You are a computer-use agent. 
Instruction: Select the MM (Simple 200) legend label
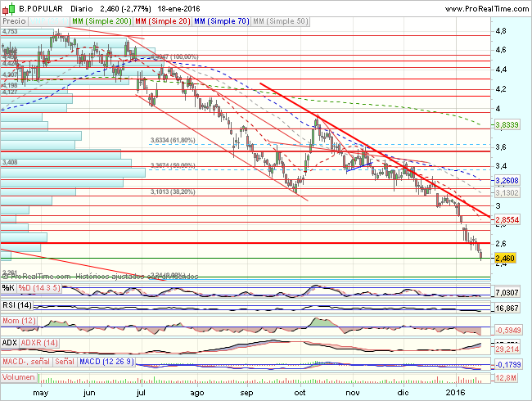pos(101,21)
